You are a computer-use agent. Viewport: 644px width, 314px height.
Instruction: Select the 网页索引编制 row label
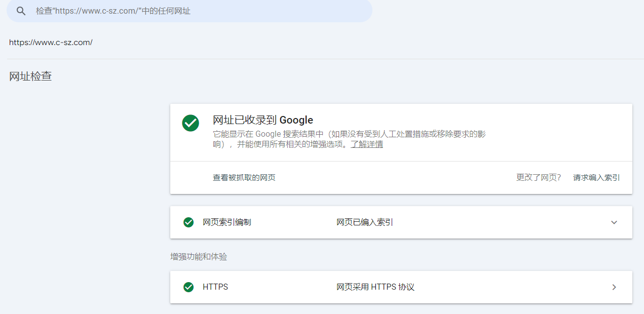(x=226, y=222)
